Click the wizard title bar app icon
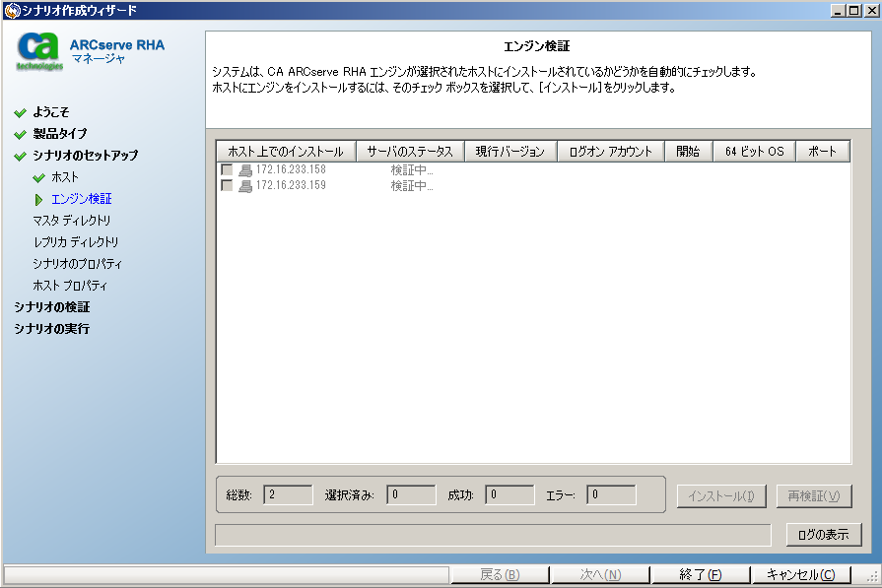 12,10
